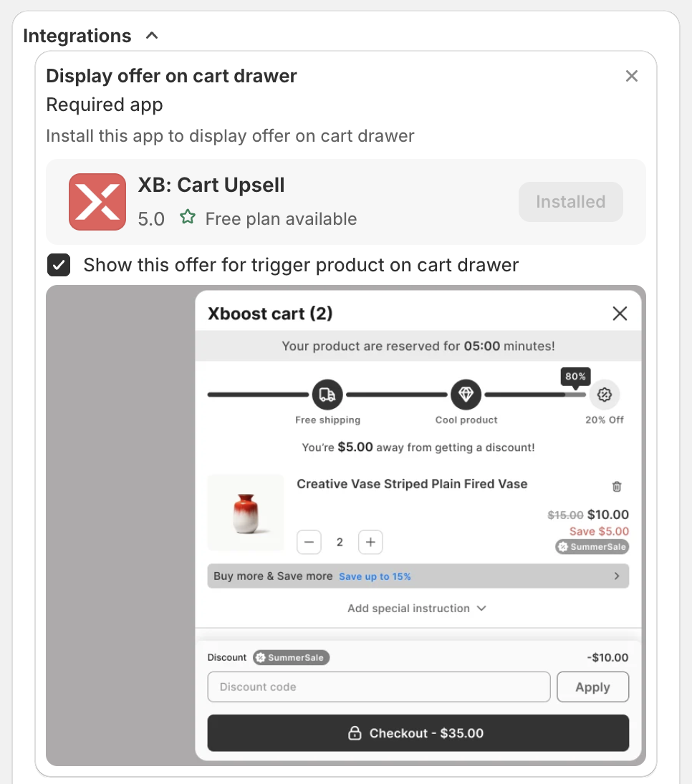Click the XB: Cart Upsell app name
This screenshot has width=692, height=784.
[x=211, y=185]
